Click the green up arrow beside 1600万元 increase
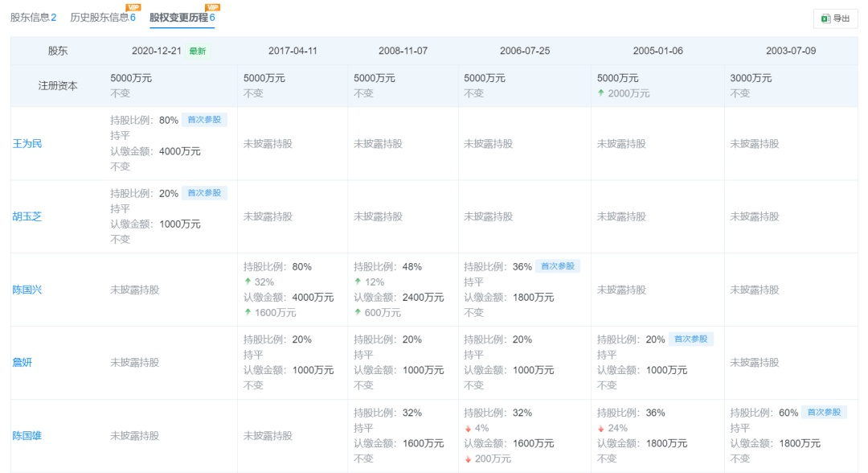The height and width of the screenshot is (473, 868). point(248,312)
